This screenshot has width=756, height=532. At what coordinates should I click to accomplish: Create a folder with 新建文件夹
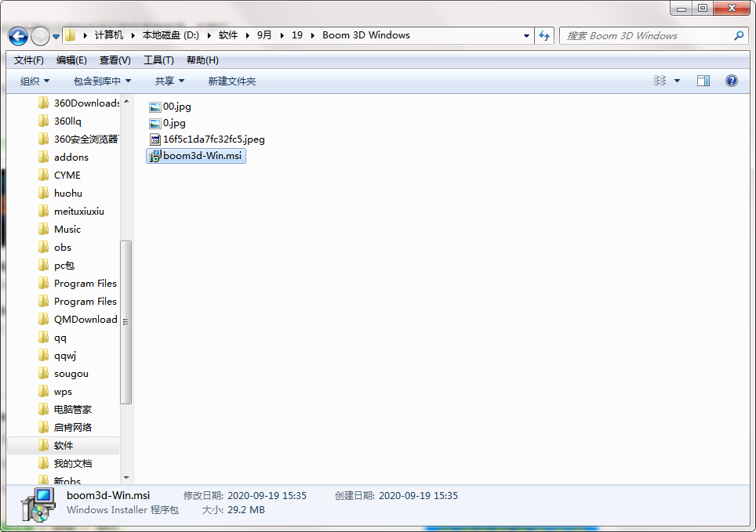pyautogui.click(x=232, y=81)
